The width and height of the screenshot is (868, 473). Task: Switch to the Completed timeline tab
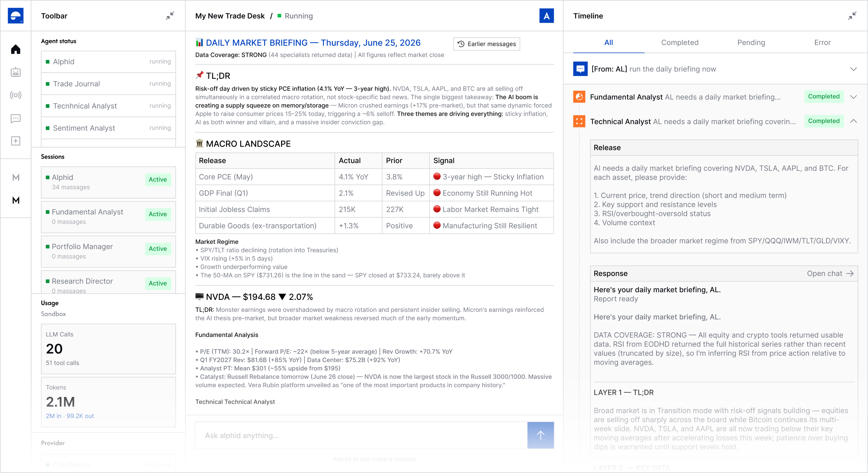680,43
